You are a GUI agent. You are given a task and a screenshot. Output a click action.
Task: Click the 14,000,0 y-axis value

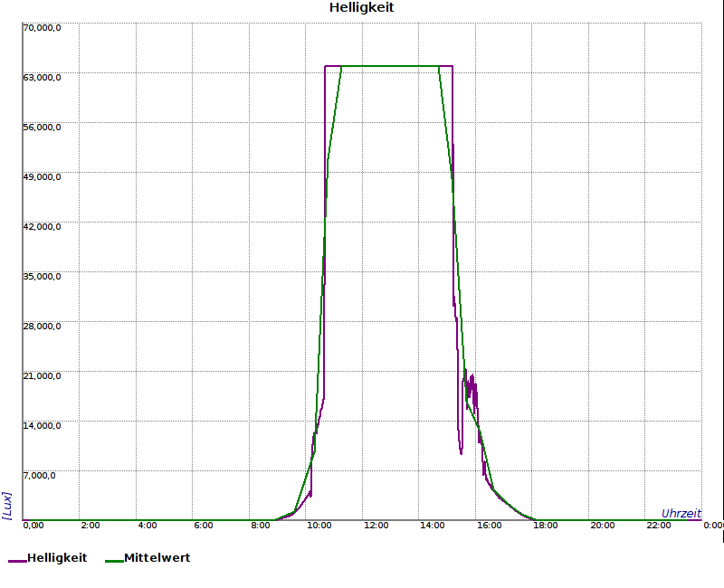pyautogui.click(x=42, y=425)
